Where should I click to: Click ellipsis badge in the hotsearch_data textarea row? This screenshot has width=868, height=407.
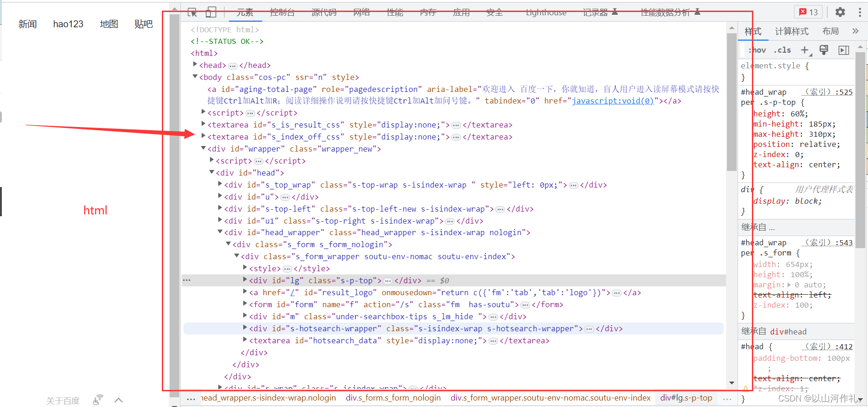click(x=493, y=341)
